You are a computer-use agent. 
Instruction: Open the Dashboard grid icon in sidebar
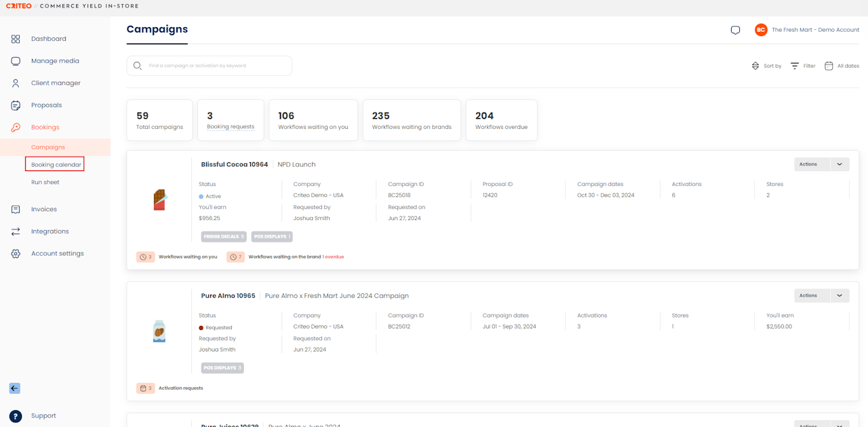(x=16, y=39)
